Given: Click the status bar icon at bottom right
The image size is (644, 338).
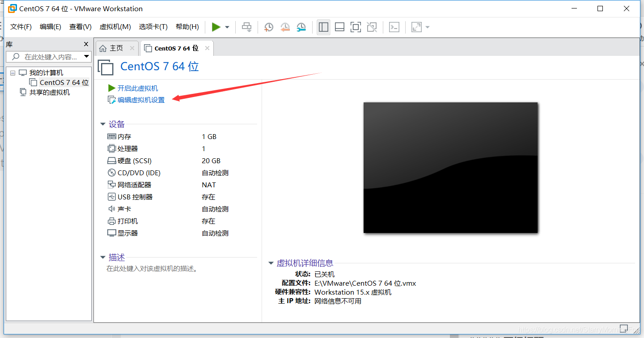Looking at the screenshot, I should point(624,329).
